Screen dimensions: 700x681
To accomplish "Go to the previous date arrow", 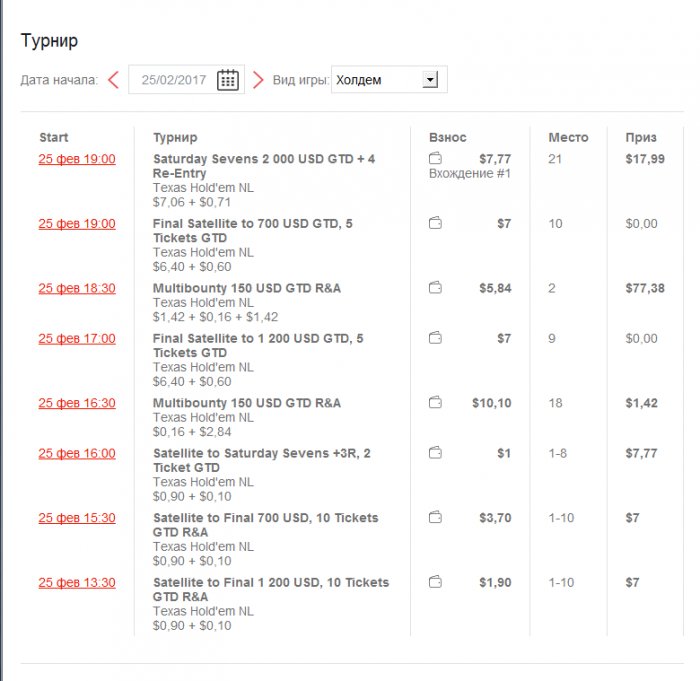I will coord(113,80).
